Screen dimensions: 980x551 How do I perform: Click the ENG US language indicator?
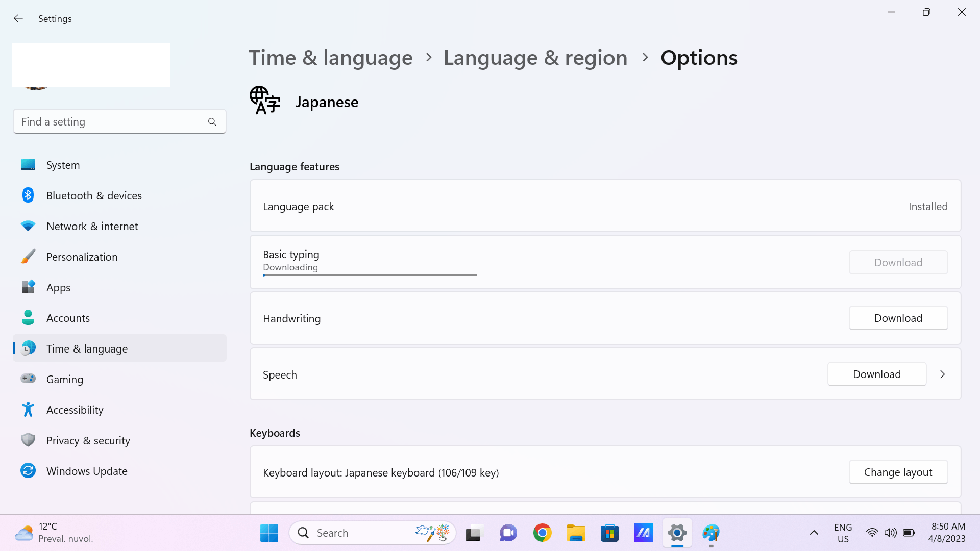point(843,533)
